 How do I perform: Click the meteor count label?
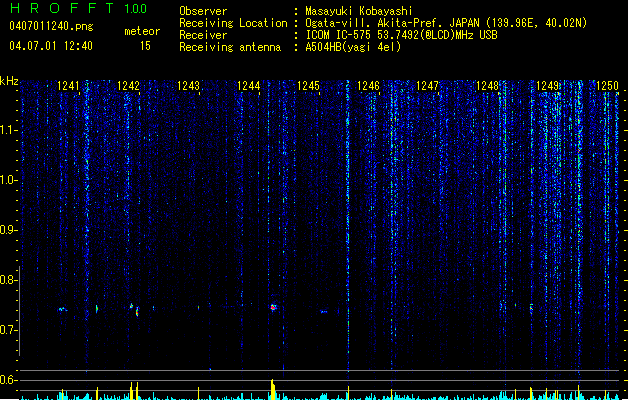(x=142, y=31)
